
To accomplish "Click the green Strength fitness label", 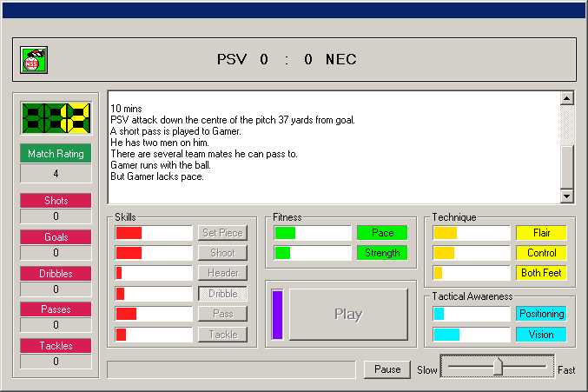I will (x=382, y=253).
